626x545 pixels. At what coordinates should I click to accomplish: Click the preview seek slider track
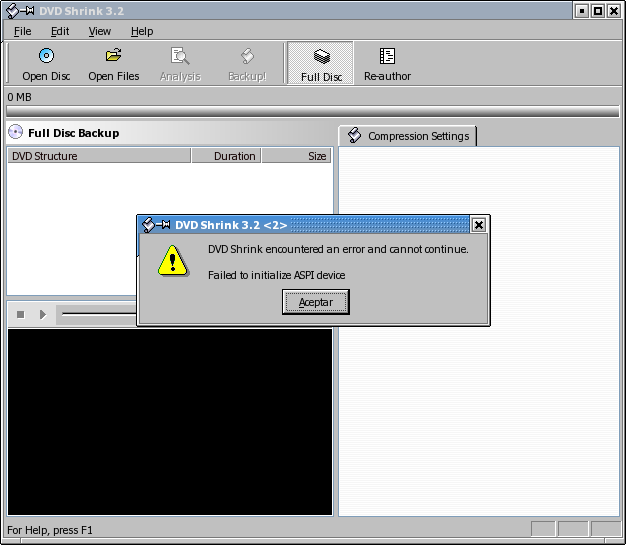pyautogui.click(x=99, y=314)
